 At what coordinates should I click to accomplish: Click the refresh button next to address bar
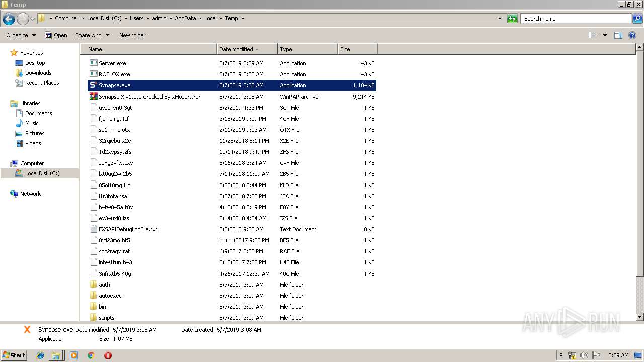512,19
